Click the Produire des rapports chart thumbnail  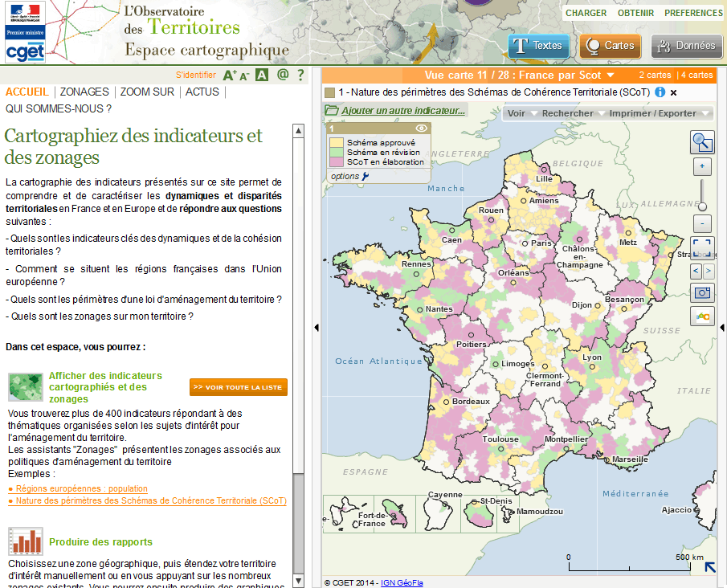pos(26,541)
